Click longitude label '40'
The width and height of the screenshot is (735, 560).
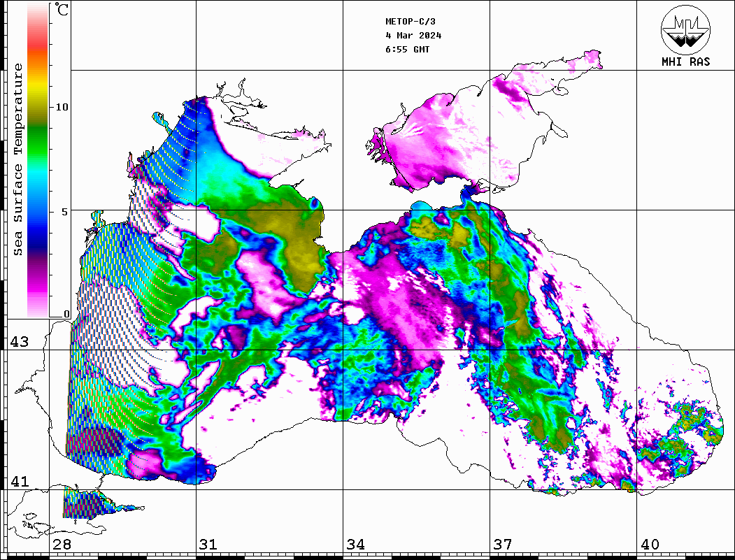tap(650, 545)
